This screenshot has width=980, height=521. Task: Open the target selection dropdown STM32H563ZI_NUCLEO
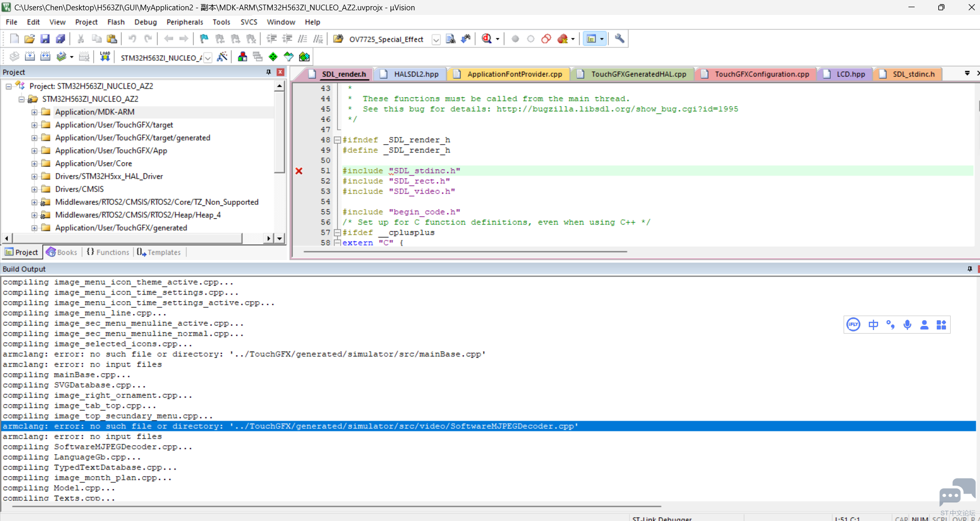[207, 58]
